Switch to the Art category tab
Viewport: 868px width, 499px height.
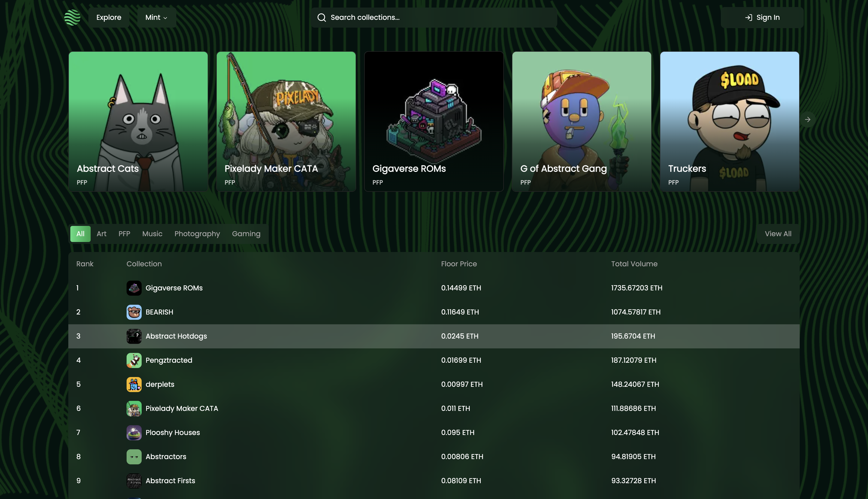(x=101, y=234)
